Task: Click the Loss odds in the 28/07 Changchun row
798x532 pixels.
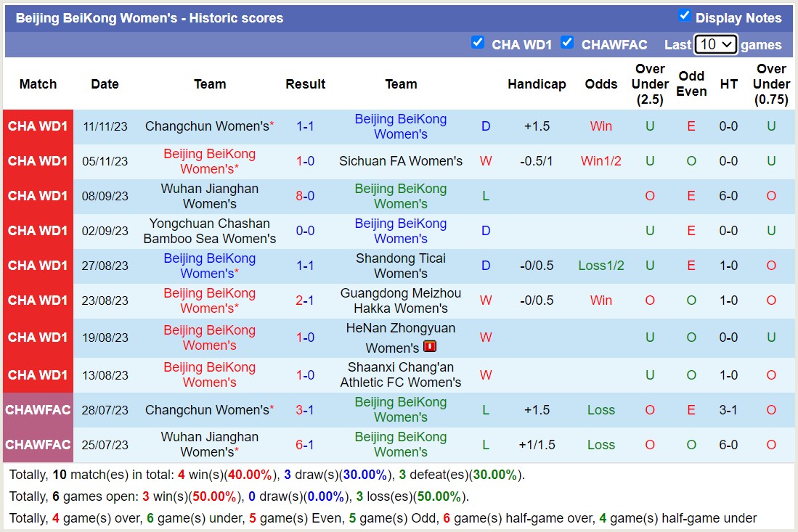Action: pos(600,410)
